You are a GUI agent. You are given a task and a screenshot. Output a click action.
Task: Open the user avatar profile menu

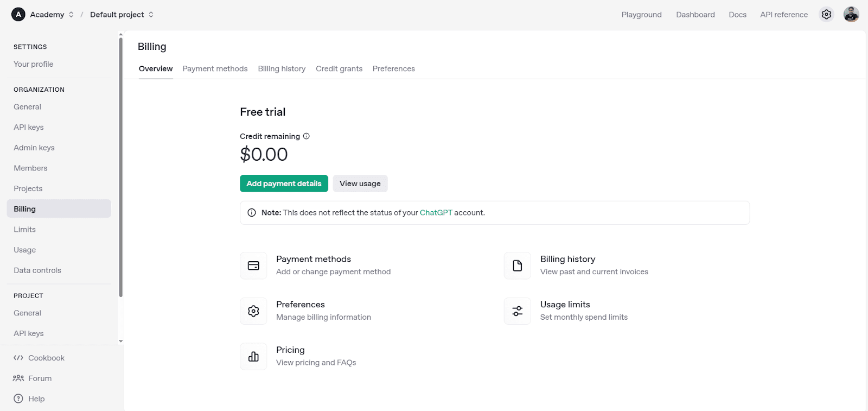851,15
